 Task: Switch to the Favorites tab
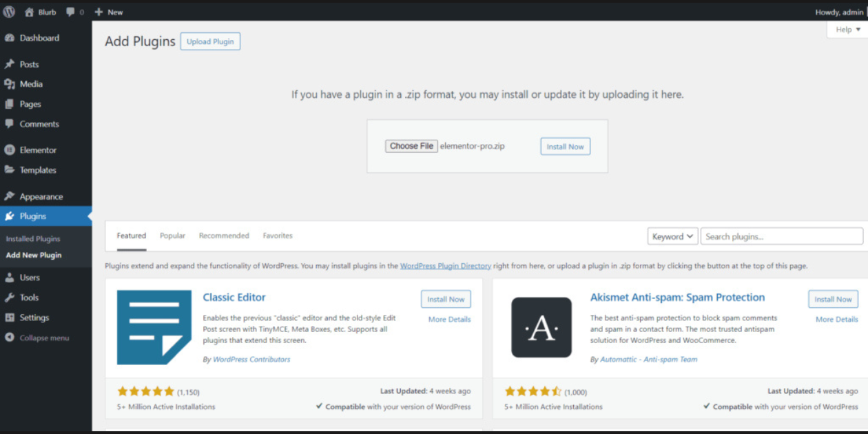pyautogui.click(x=278, y=236)
